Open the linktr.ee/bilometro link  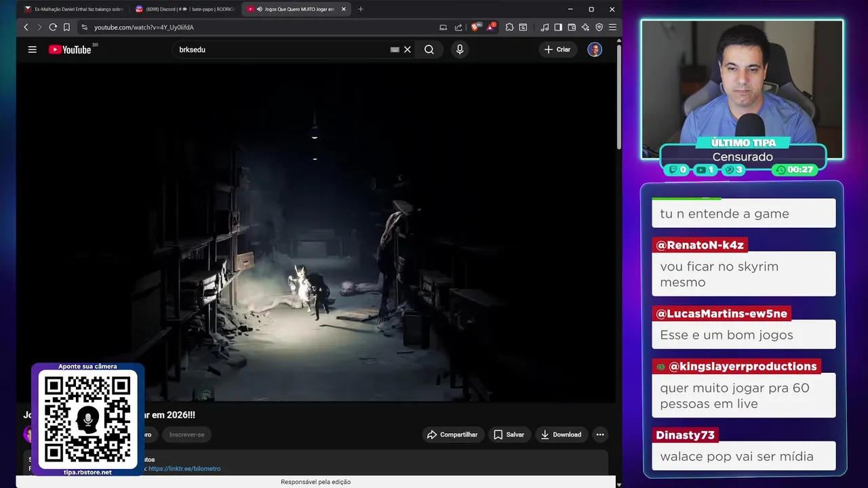(x=184, y=468)
